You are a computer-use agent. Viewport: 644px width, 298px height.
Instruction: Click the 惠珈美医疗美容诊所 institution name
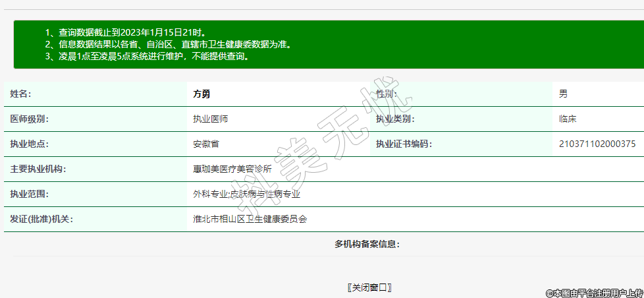232,169
